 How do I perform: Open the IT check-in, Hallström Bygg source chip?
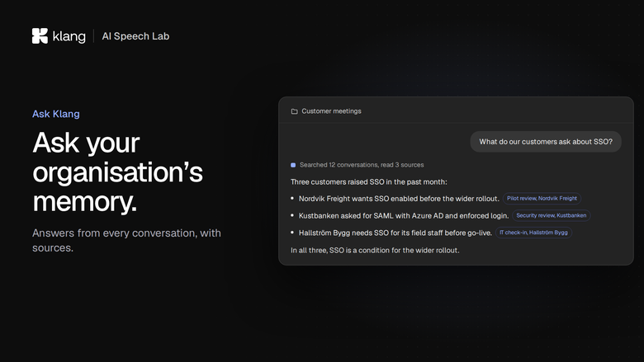tap(533, 233)
